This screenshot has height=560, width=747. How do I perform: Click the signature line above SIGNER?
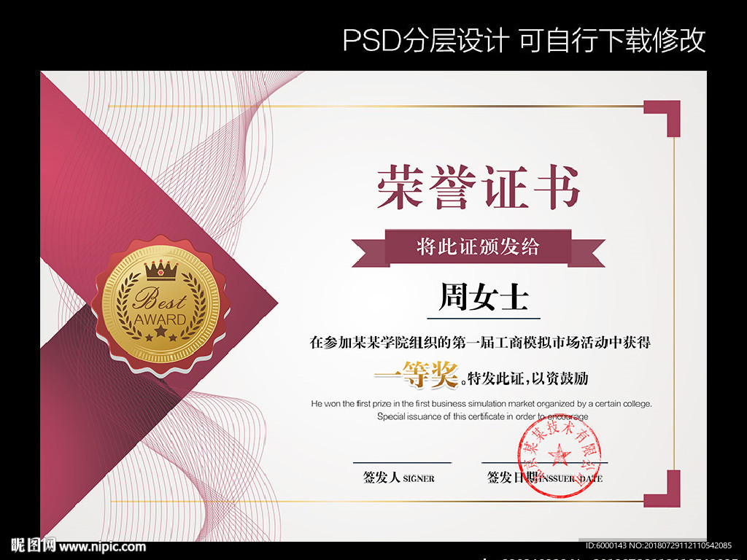click(x=402, y=462)
